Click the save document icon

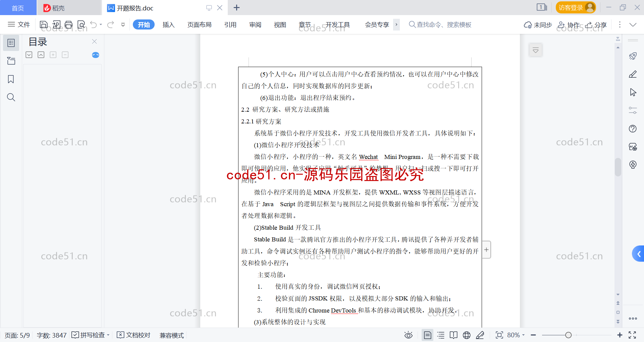click(x=44, y=24)
